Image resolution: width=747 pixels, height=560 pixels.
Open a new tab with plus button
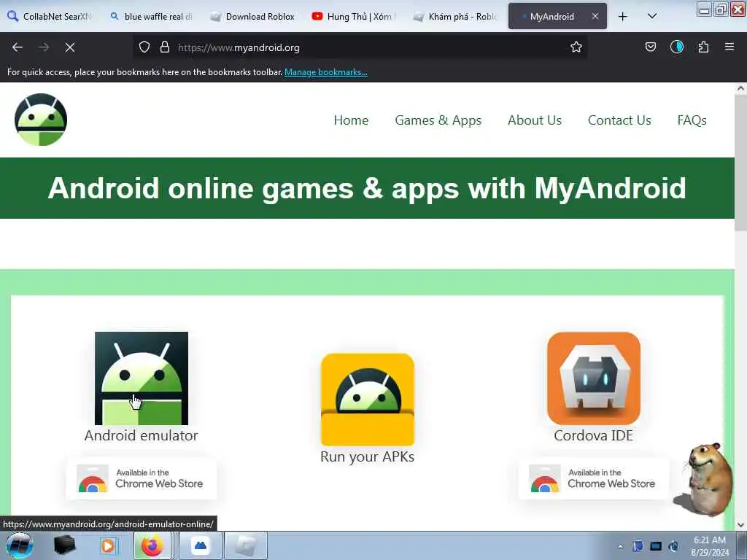click(x=623, y=17)
